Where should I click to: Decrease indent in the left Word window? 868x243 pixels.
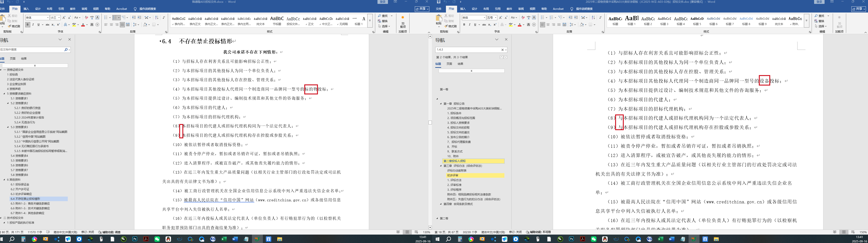(134, 18)
